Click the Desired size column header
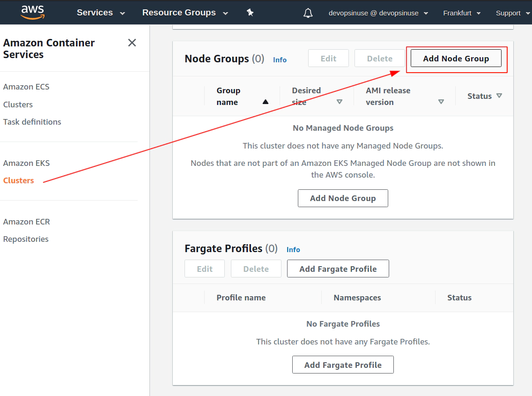Viewport: 532px width, 396px height. [306, 97]
